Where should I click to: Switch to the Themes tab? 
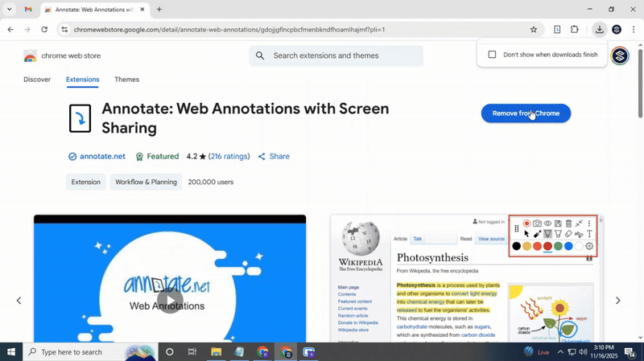pos(126,80)
